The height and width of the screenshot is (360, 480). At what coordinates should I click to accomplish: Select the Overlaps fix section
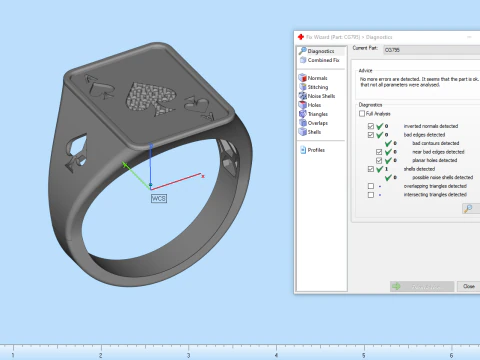pyautogui.click(x=317, y=123)
